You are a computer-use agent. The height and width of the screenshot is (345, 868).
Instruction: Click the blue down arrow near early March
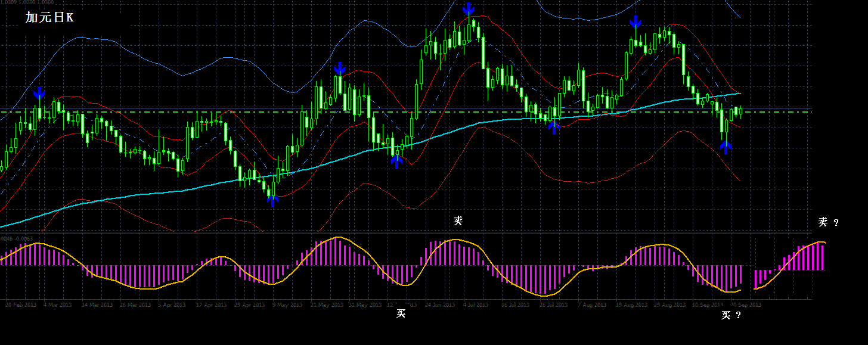(39, 93)
